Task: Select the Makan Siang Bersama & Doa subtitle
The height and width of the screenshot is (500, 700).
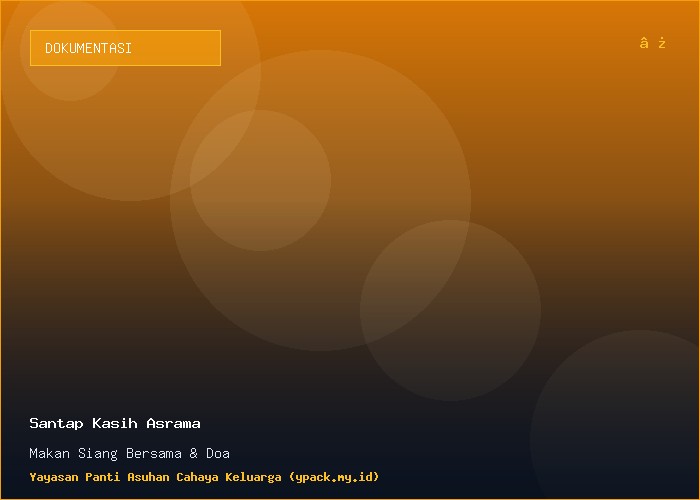Action: [129, 454]
